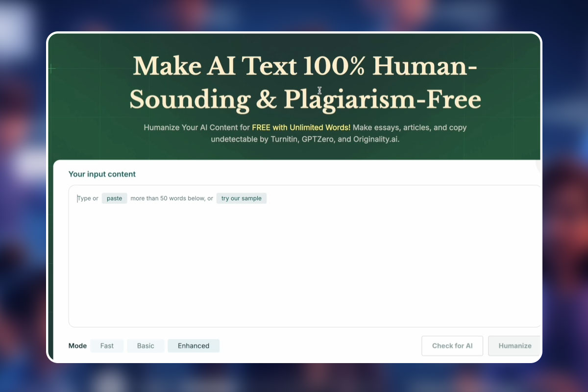Click the Mode label beside mode options
This screenshot has width=588, height=392.
coord(77,346)
